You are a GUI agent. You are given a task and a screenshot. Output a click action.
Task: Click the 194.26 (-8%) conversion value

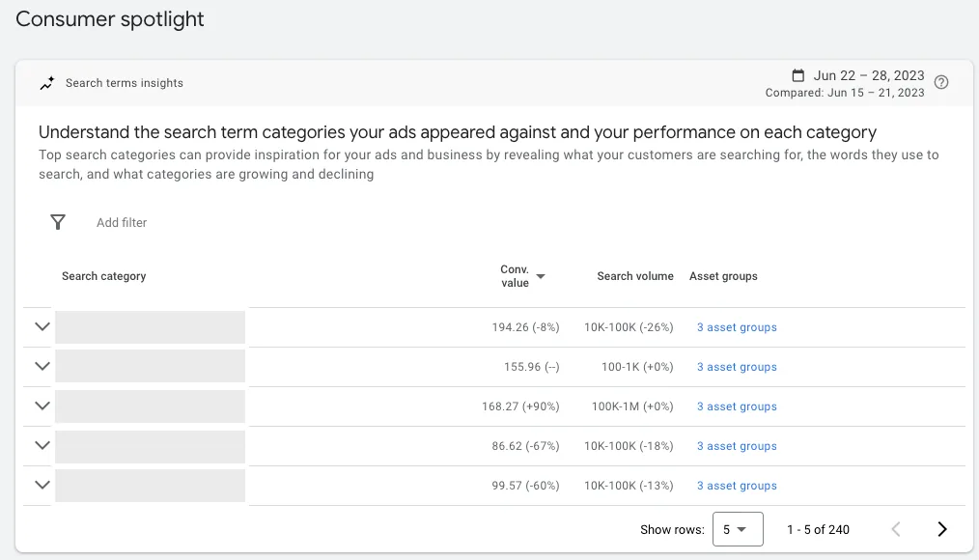click(x=526, y=327)
